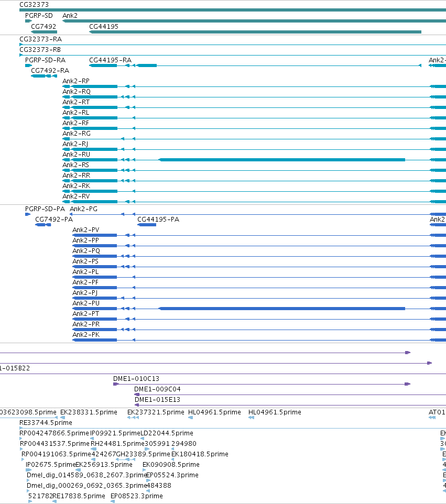Open the CG44195 gene label

[x=104, y=27]
